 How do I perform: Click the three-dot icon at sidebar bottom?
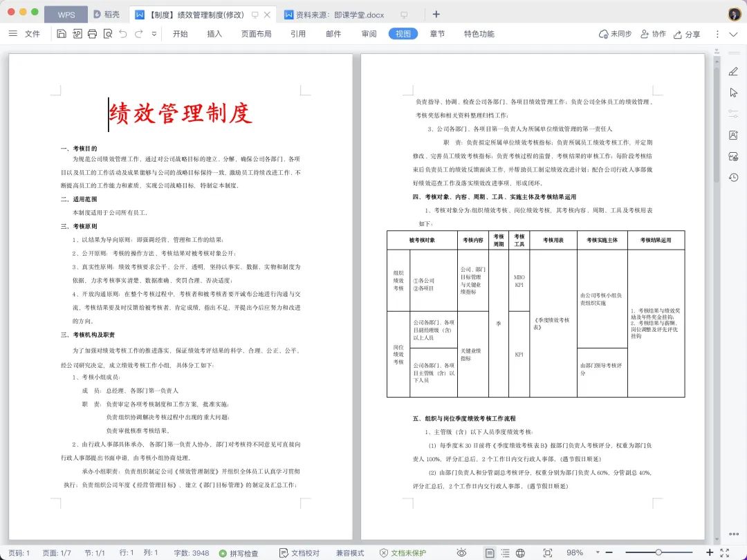point(734,534)
